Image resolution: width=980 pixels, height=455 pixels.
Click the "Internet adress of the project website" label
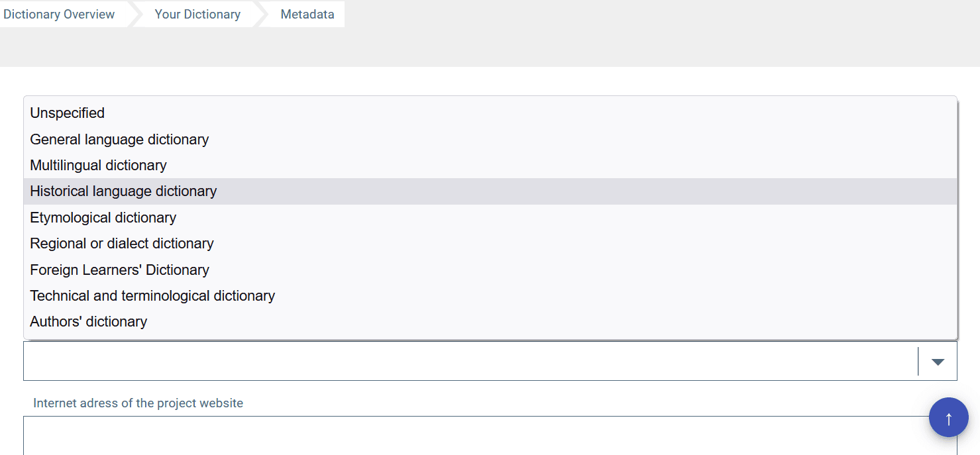tap(138, 403)
